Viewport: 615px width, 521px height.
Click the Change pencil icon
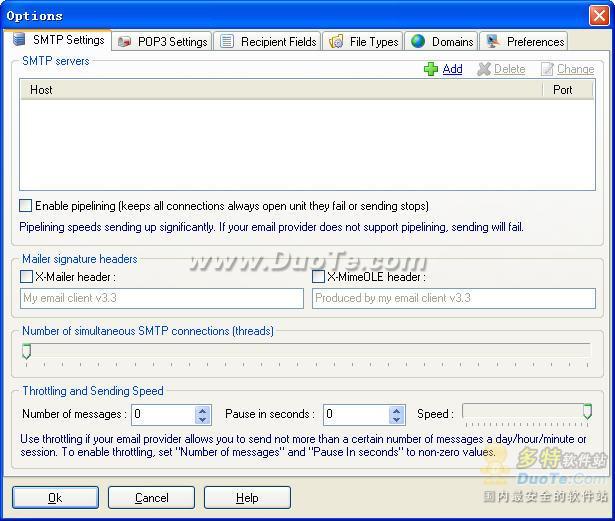pyautogui.click(x=547, y=69)
